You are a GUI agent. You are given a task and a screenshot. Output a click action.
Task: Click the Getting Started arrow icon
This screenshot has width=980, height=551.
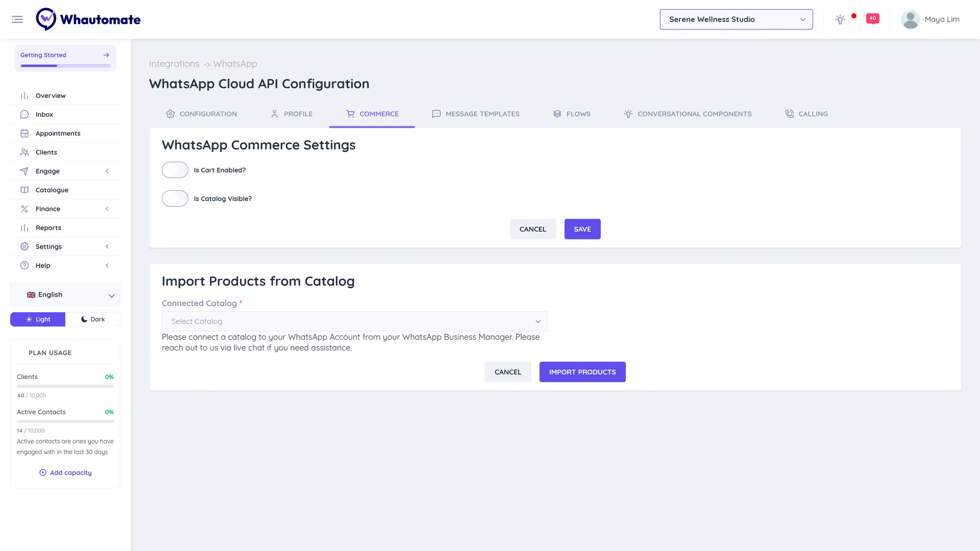point(106,55)
